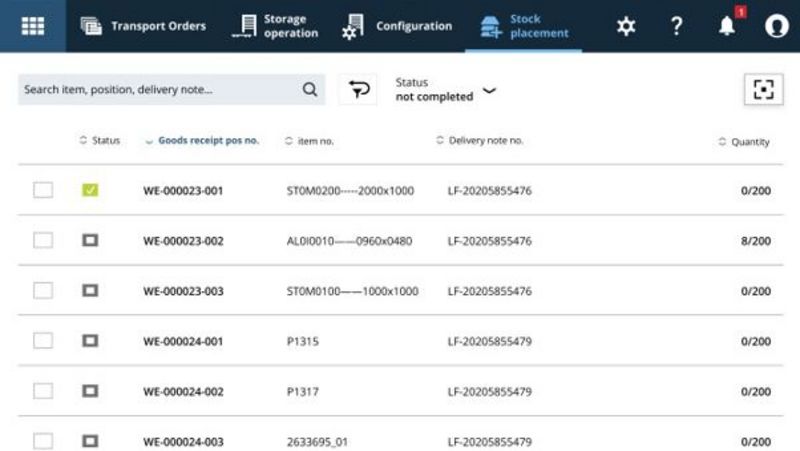Sort by Goods receipt pos no.
The image size is (800, 451).
[x=208, y=141]
